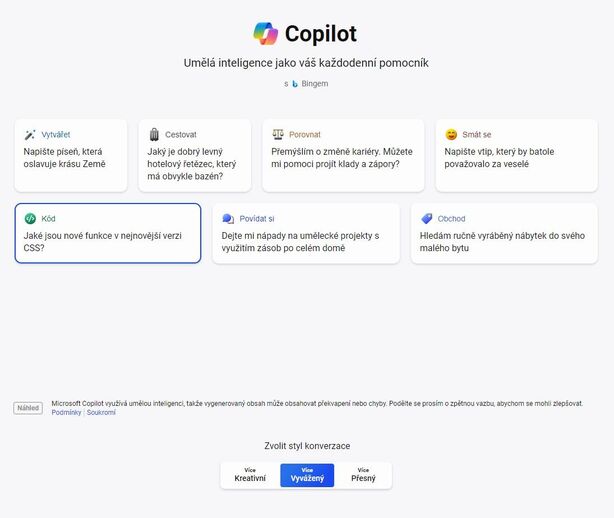Select the Více Přesný conversation style
Viewport: 614px width, 518px height.
pyautogui.click(x=363, y=475)
